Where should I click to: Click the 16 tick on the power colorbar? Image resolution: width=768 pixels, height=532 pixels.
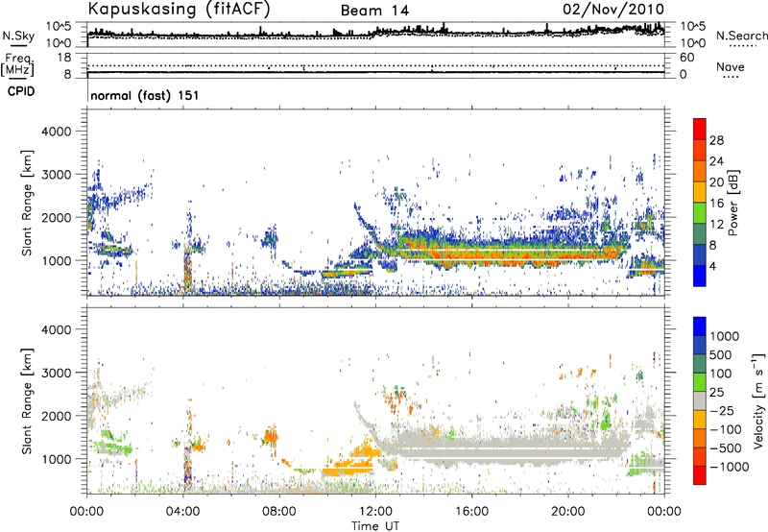point(716,204)
